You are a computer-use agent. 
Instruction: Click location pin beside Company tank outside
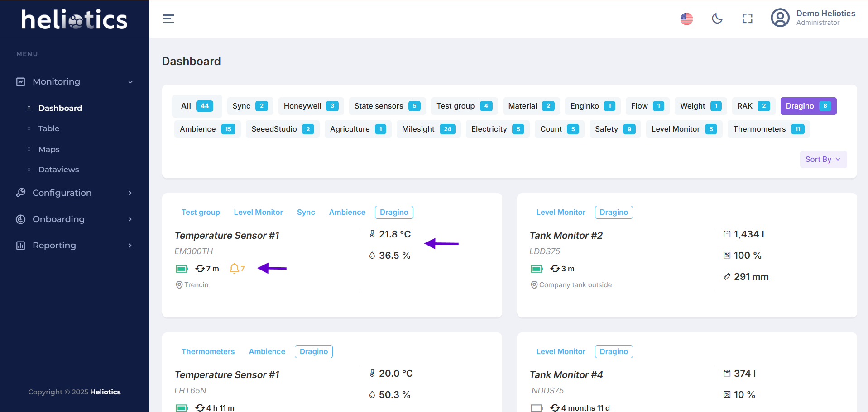point(534,285)
